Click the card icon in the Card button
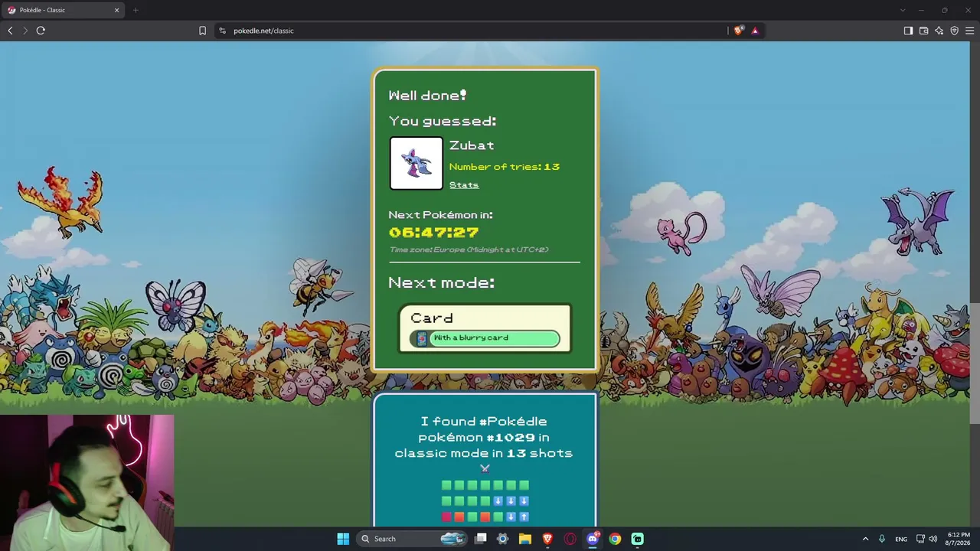980x551 pixels. pos(422,338)
